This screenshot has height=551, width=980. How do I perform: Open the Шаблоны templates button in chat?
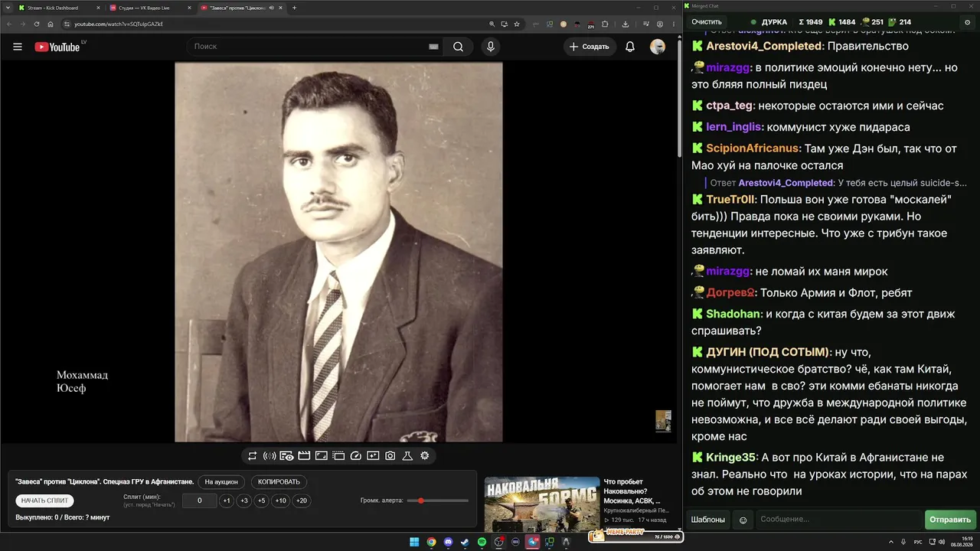[708, 520]
